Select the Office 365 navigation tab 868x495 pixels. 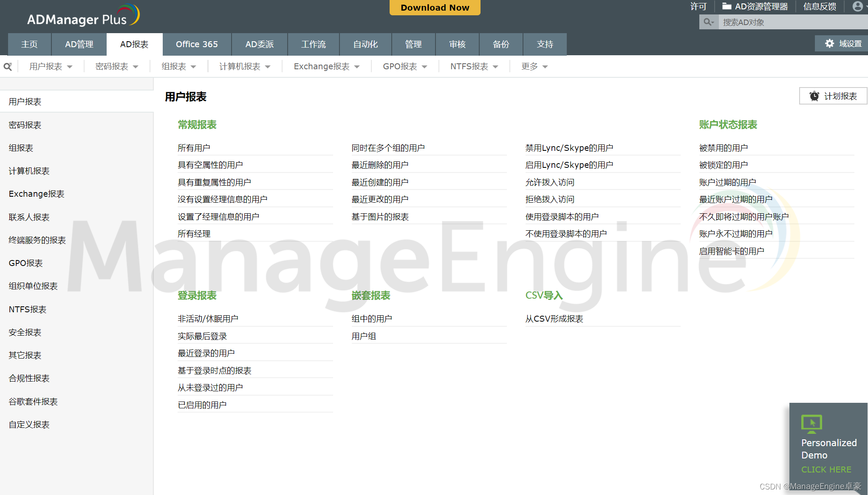pos(196,44)
